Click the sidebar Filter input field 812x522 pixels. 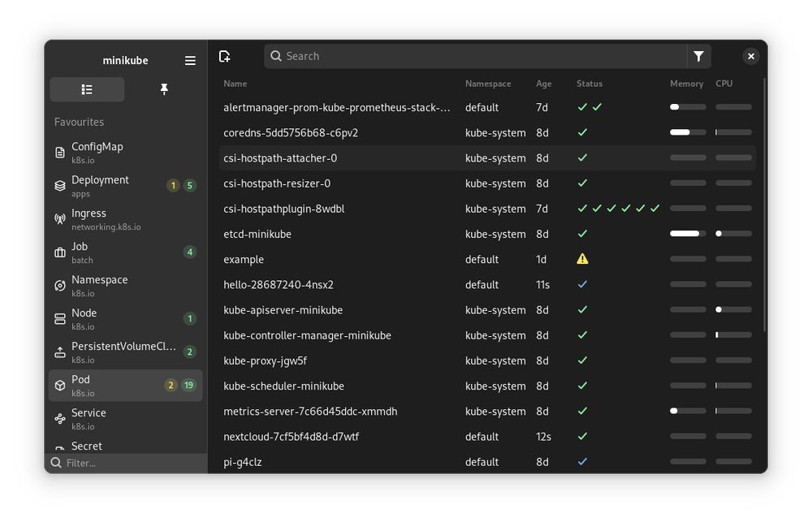126,463
